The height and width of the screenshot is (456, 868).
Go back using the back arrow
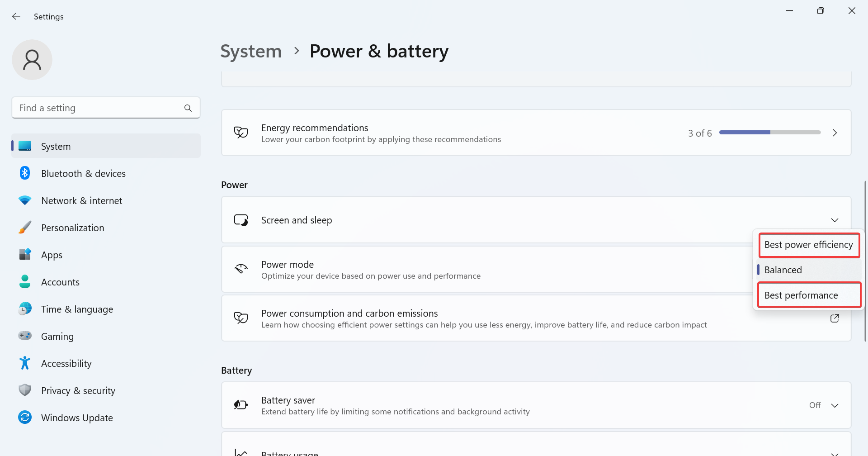click(x=16, y=16)
